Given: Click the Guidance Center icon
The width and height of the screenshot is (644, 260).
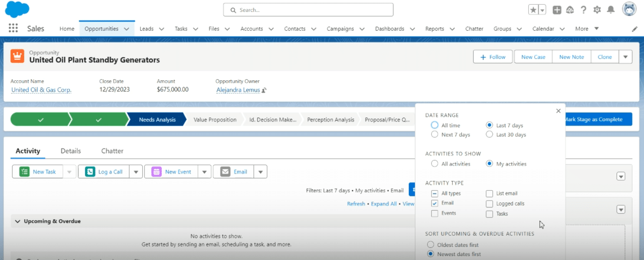Looking at the screenshot, I should pos(570,10).
